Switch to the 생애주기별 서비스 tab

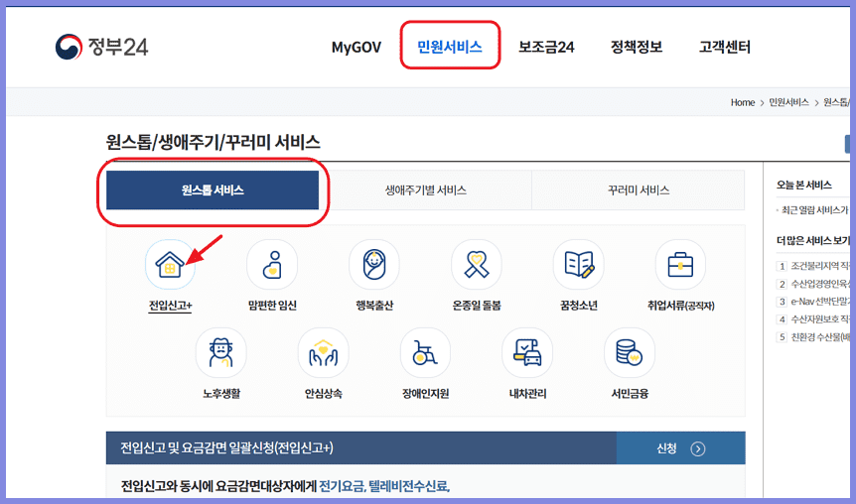[425, 189]
